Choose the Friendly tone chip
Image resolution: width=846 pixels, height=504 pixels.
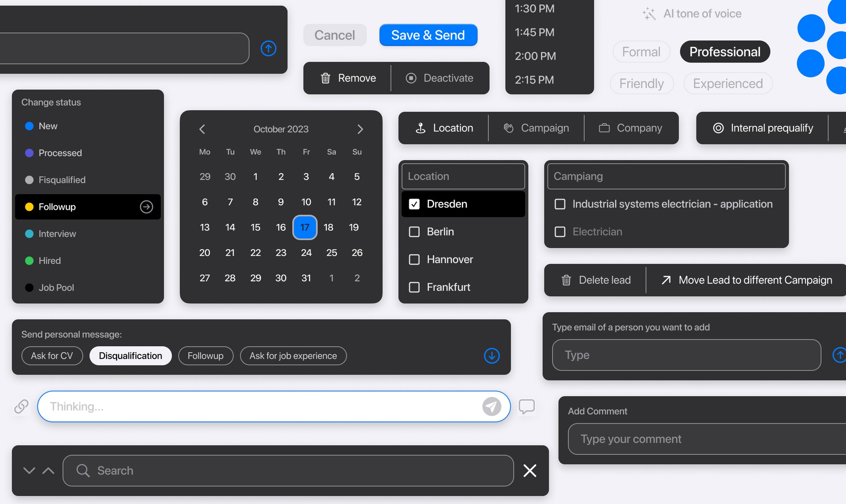click(x=642, y=83)
